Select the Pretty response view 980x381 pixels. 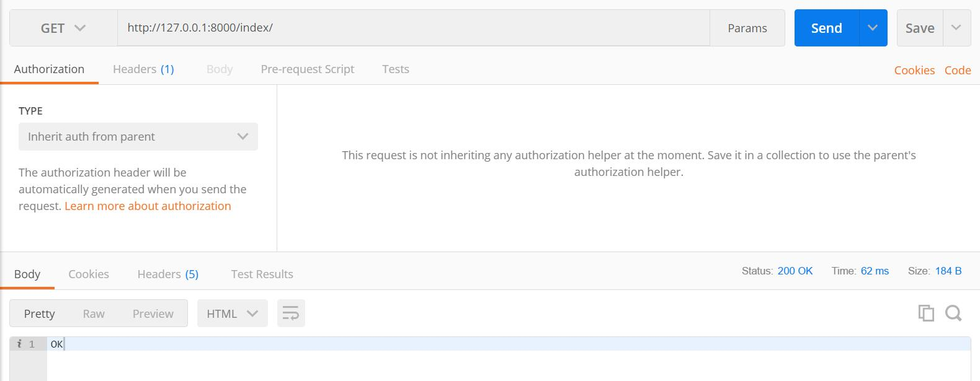pyautogui.click(x=39, y=313)
